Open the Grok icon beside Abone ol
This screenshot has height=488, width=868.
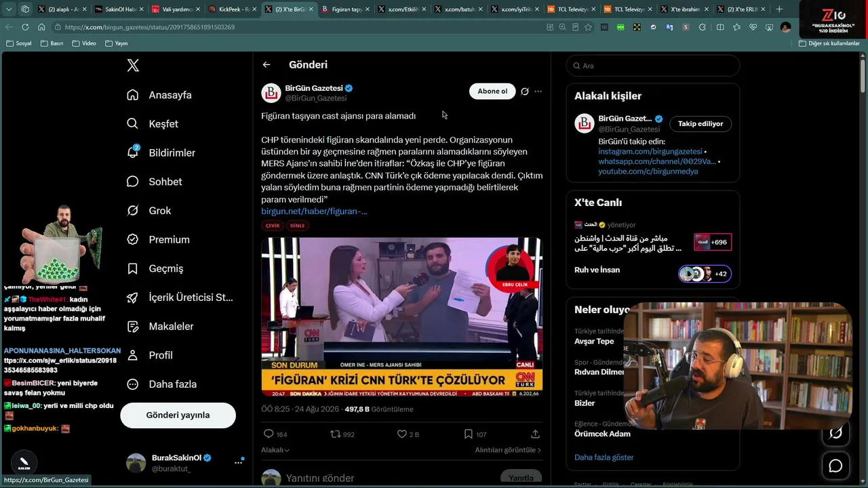click(524, 91)
